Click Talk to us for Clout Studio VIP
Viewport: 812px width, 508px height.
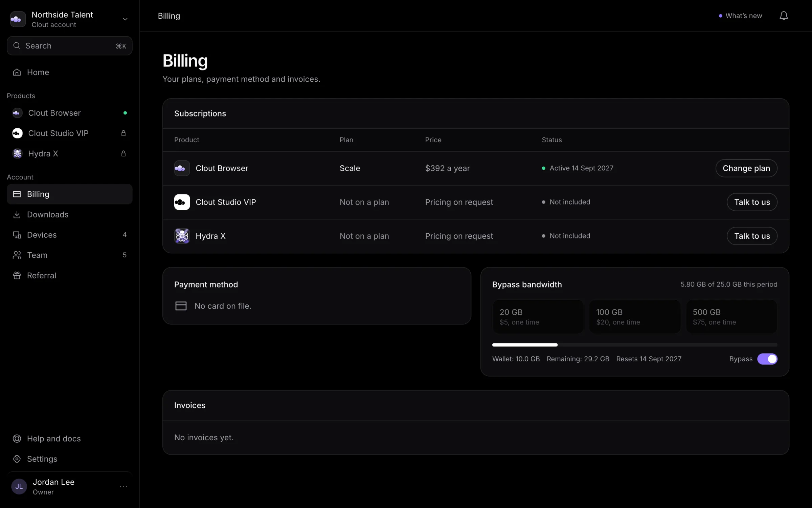[x=752, y=202]
